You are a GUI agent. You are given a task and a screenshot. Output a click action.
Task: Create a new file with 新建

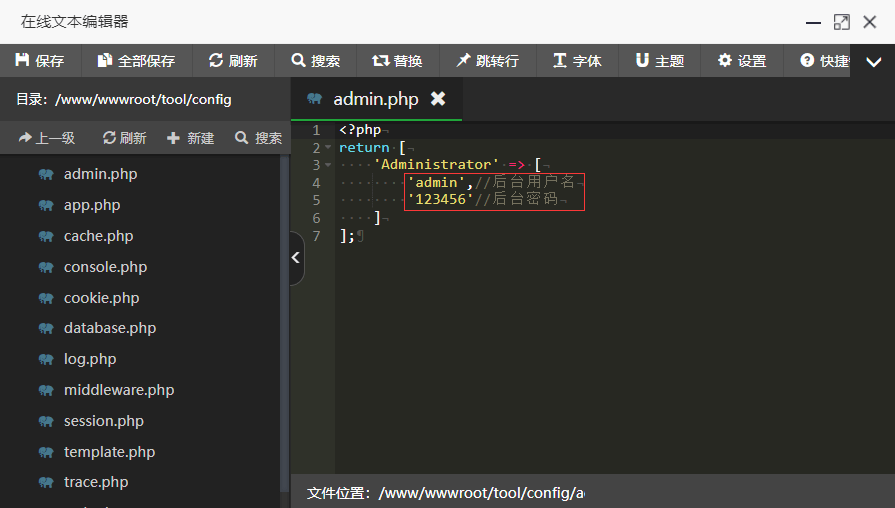click(x=191, y=138)
